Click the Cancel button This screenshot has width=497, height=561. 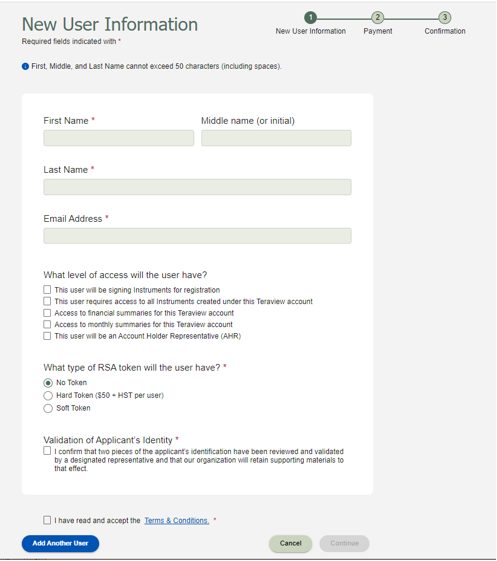pos(291,543)
